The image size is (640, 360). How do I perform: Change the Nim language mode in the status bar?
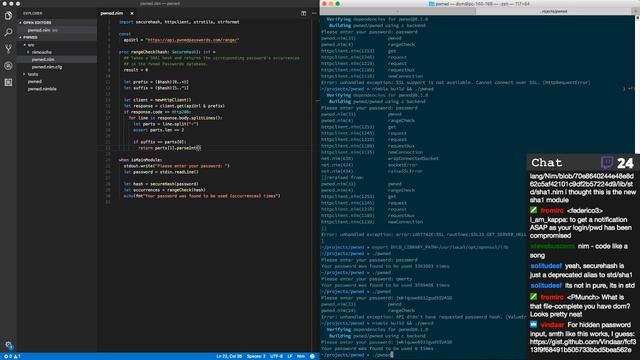pyautogui.click(x=301, y=356)
